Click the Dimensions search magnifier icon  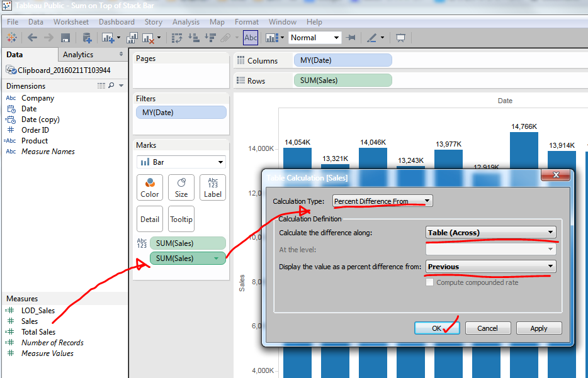(x=111, y=86)
